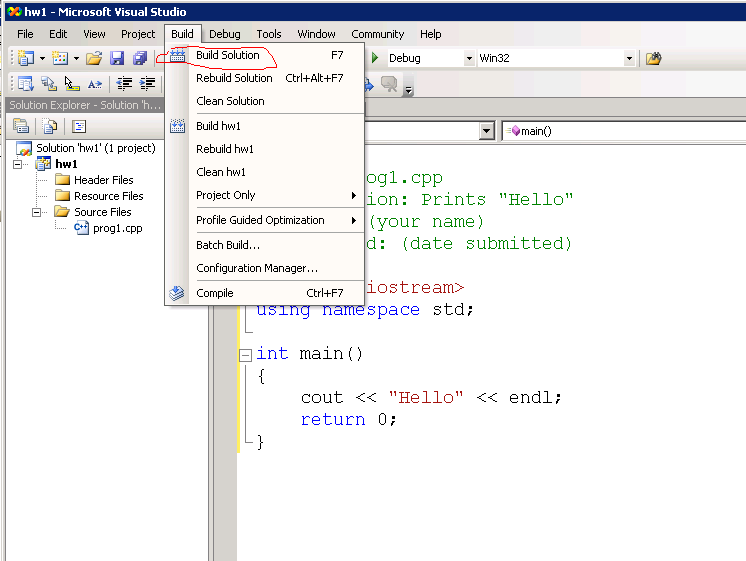Collapse the int main() code block

pyautogui.click(x=245, y=355)
